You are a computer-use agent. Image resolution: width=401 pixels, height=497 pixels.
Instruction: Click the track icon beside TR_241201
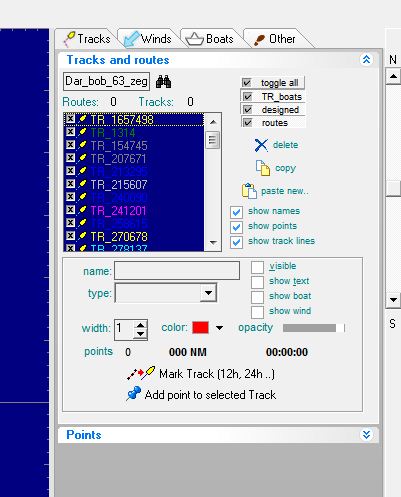82,210
